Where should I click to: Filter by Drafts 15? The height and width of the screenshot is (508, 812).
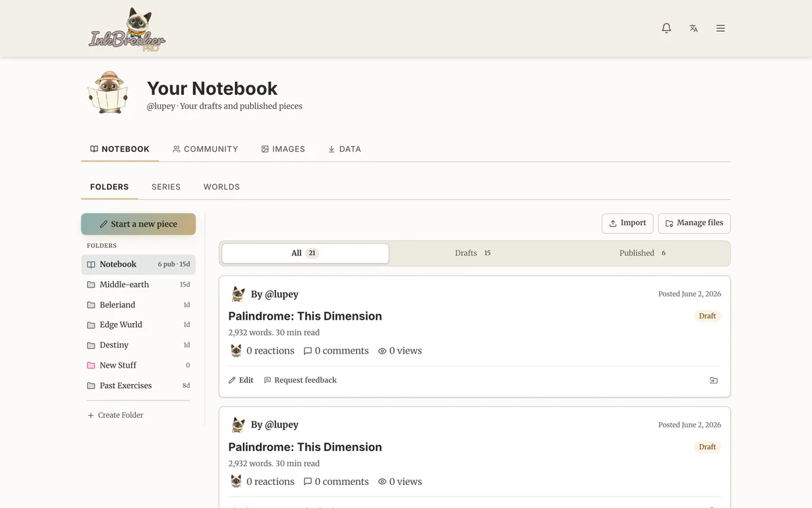[x=473, y=253]
